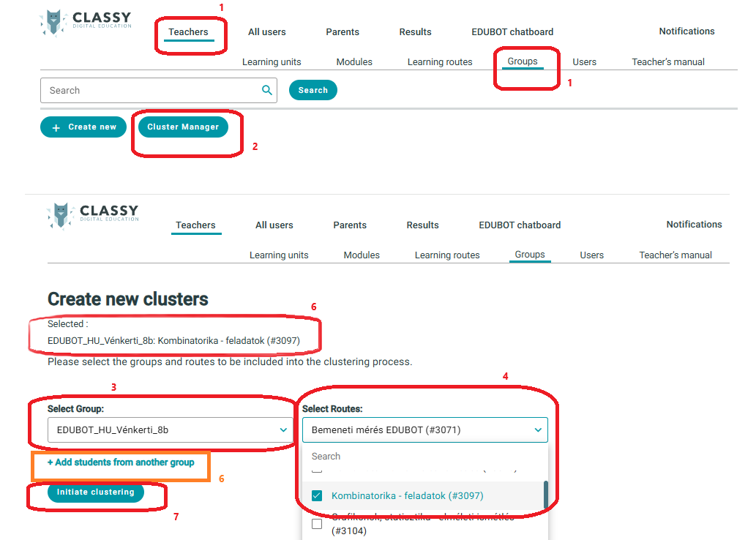Click the Classy logo in the top header
This screenshot has width=756, height=540.
(86, 23)
